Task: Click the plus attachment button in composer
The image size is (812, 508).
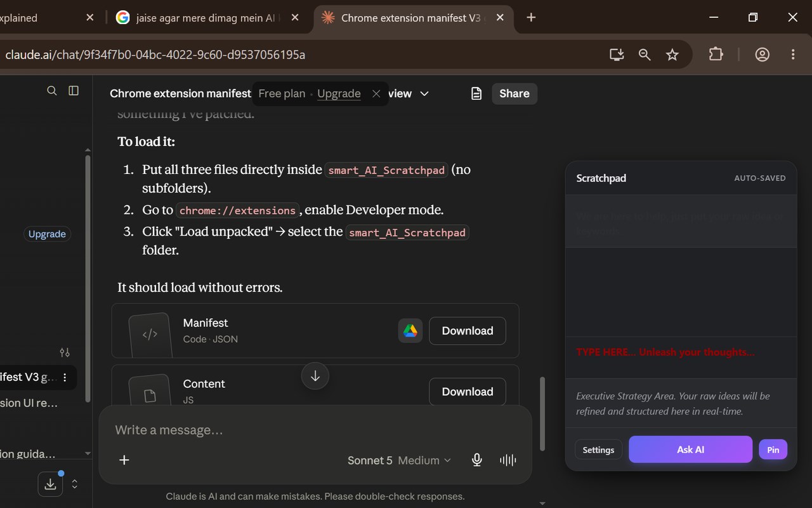Action: click(124, 460)
